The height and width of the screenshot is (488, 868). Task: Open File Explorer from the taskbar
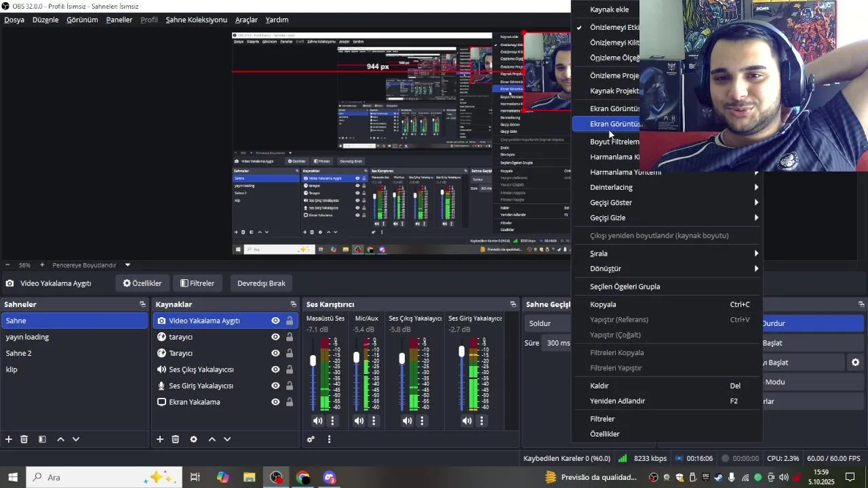pyautogui.click(x=249, y=477)
